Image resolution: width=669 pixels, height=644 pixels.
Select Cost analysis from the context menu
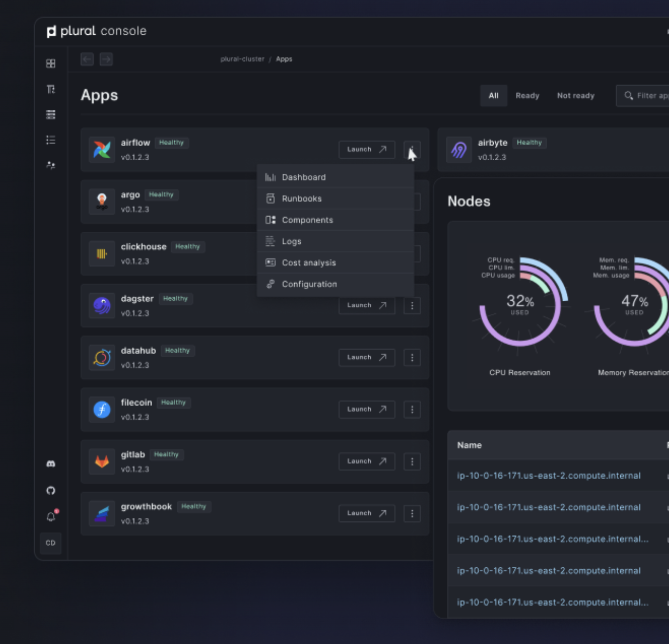(x=309, y=263)
